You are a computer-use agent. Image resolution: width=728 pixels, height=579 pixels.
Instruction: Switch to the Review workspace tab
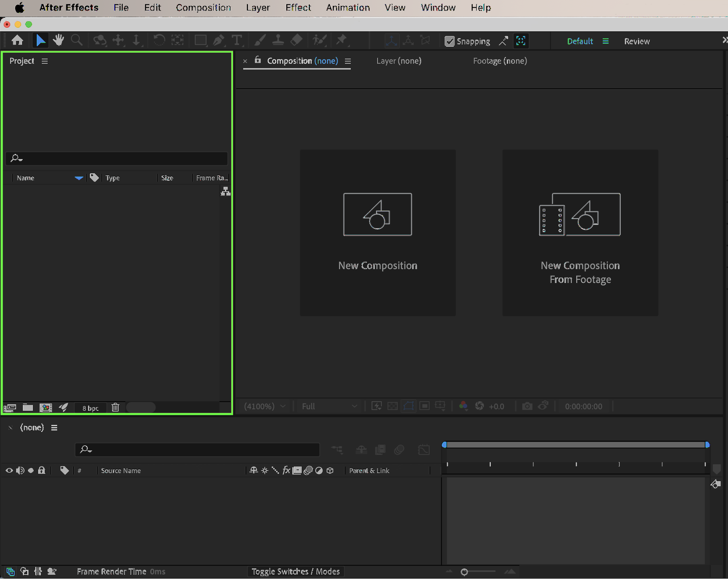[637, 41]
